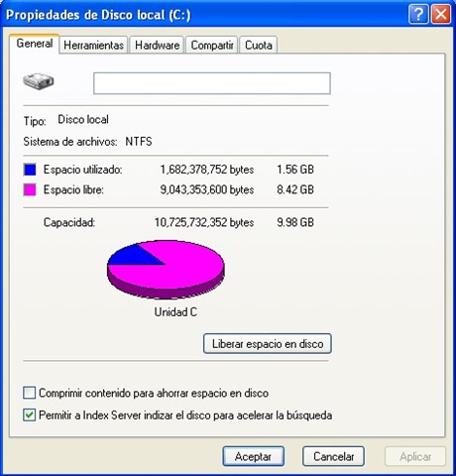The width and height of the screenshot is (456, 476).
Task: Click the hard disk drive icon
Action: pos(39,81)
